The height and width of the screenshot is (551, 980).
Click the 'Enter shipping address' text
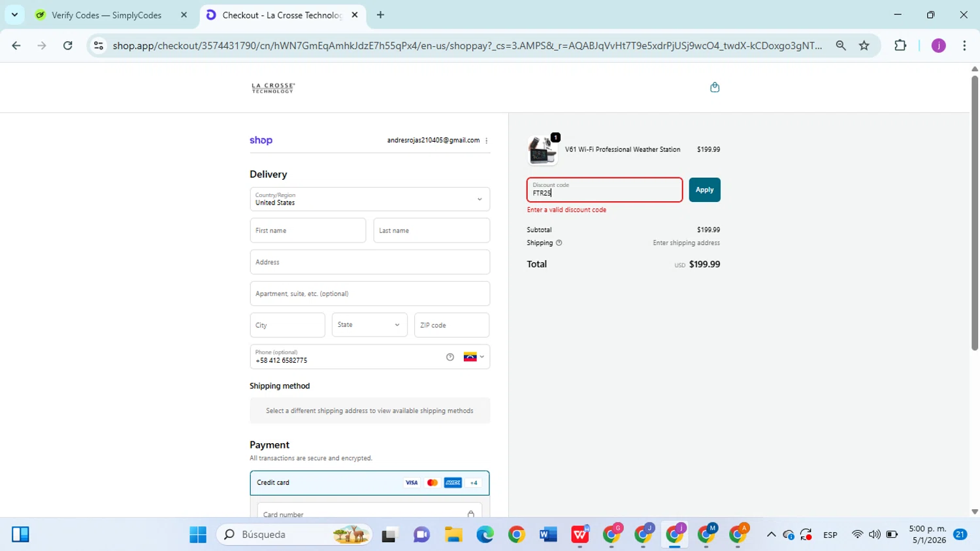click(x=686, y=242)
